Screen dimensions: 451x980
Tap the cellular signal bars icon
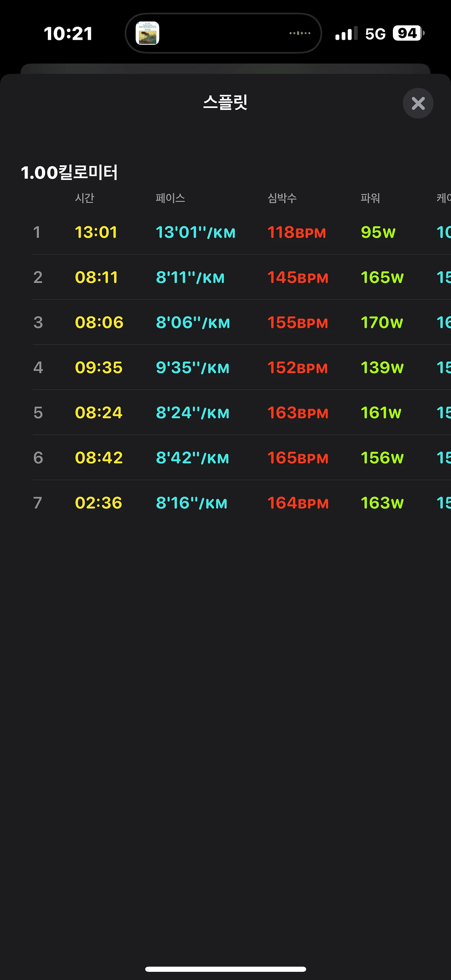point(346,33)
